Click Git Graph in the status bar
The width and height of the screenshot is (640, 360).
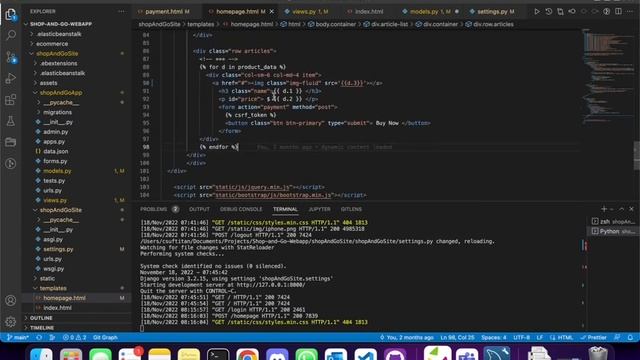[105, 338]
